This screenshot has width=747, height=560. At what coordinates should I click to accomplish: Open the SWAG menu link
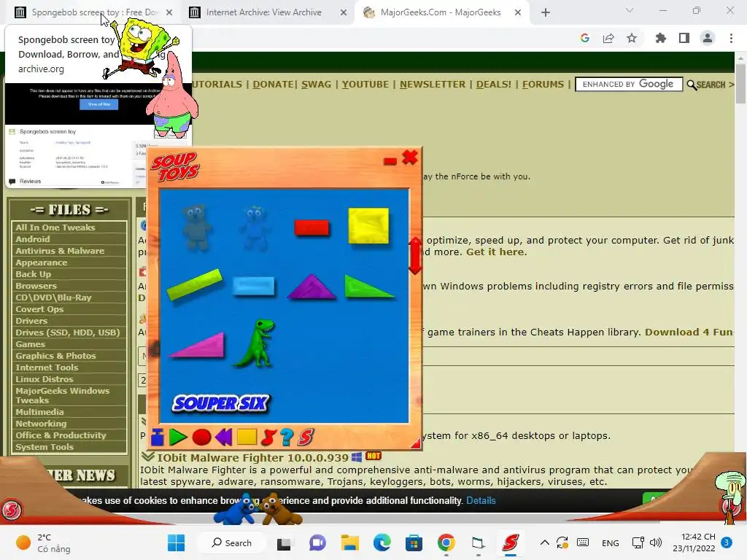pyautogui.click(x=317, y=85)
